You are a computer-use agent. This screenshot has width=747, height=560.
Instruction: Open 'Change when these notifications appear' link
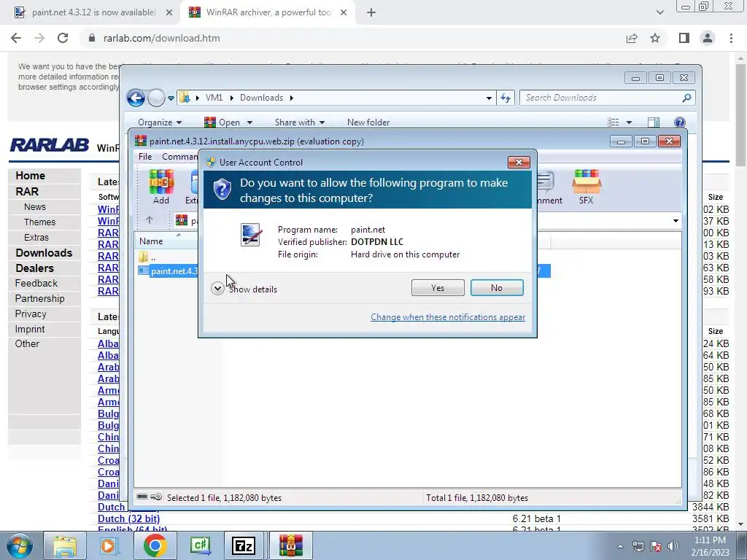[448, 317]
